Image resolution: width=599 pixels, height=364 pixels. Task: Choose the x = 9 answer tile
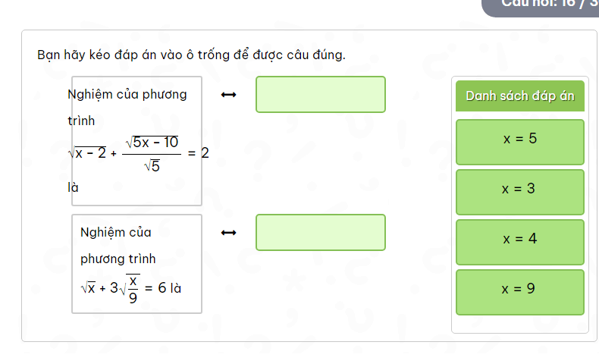pos(519,290)
